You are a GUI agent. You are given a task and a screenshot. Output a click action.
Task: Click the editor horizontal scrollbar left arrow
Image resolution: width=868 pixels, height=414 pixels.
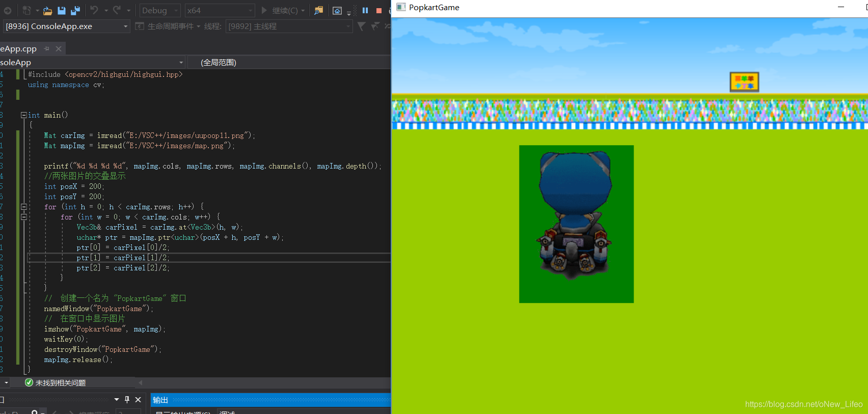[x=140, y=382]
